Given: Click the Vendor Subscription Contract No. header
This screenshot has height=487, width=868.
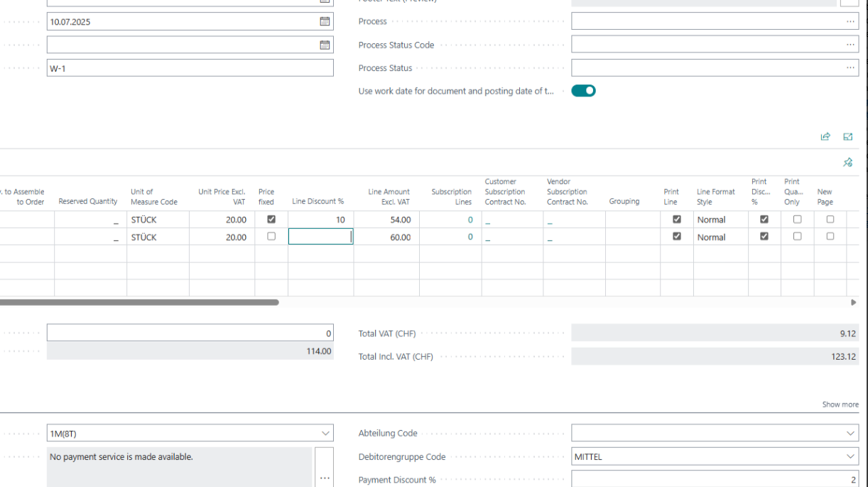Looking at the screenshot, I should (x=568, y=192).
